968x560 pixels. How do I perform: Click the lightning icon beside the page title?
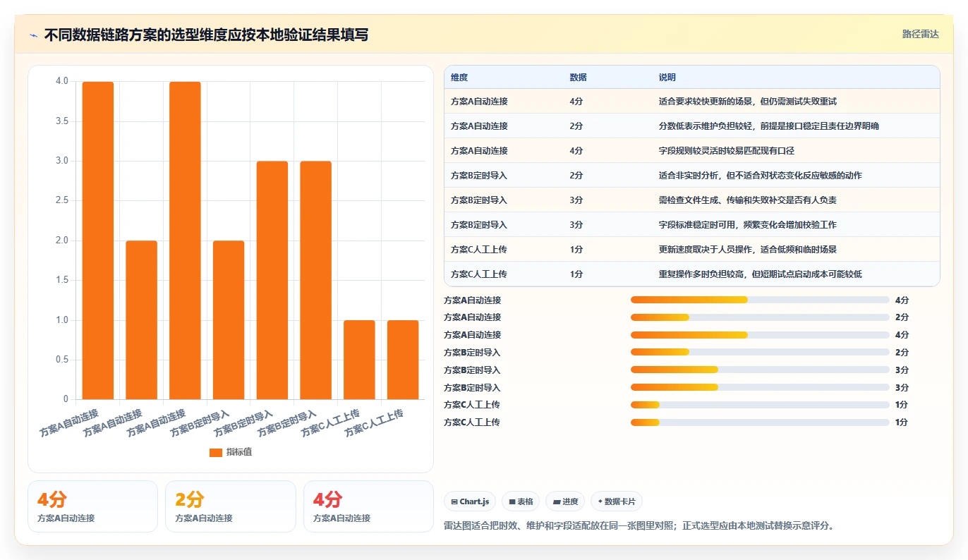click(33, 35)
